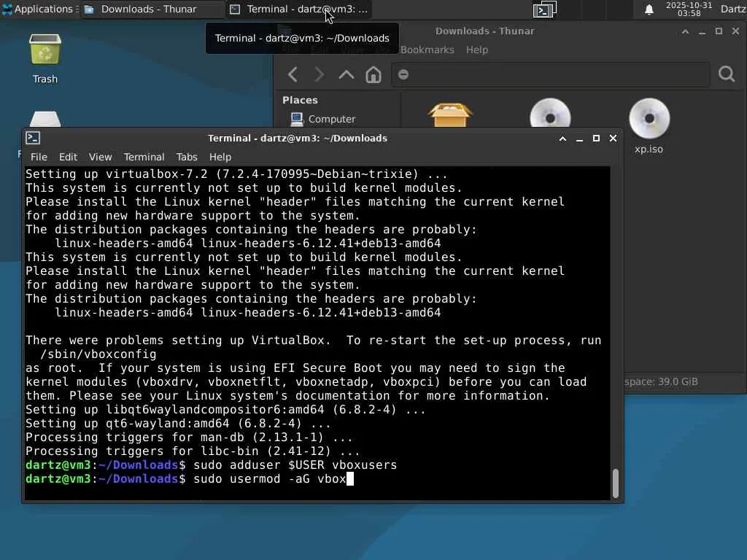Select the package archive file icon in Thunar
Viewport: 747px width, 560px height.
point(450,114)
